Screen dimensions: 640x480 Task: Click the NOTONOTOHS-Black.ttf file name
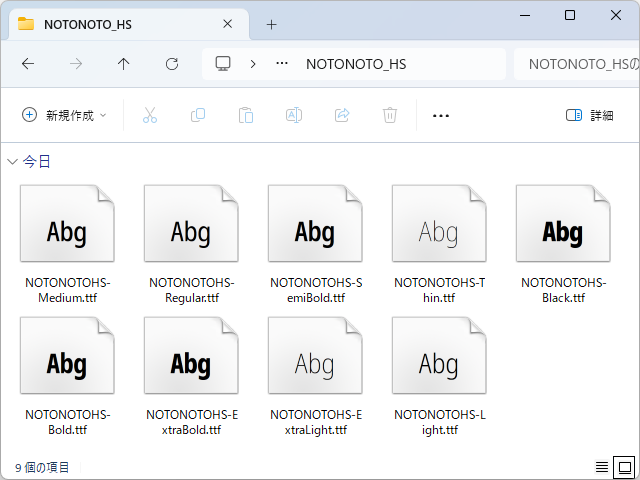tap(564, 290)
